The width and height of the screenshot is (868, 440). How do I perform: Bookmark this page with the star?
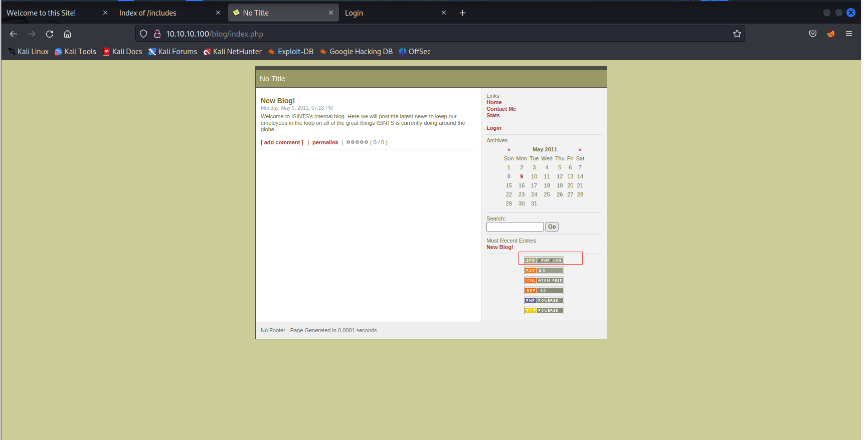(737, 34)
